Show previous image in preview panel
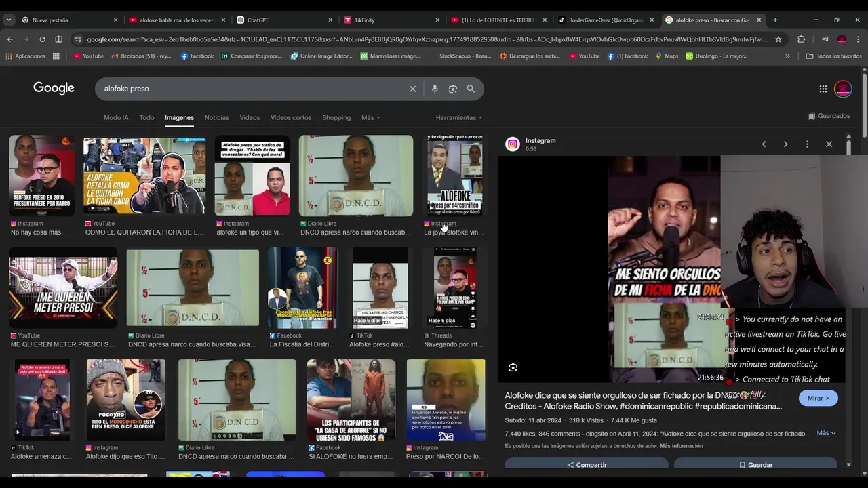 (764, 144)
